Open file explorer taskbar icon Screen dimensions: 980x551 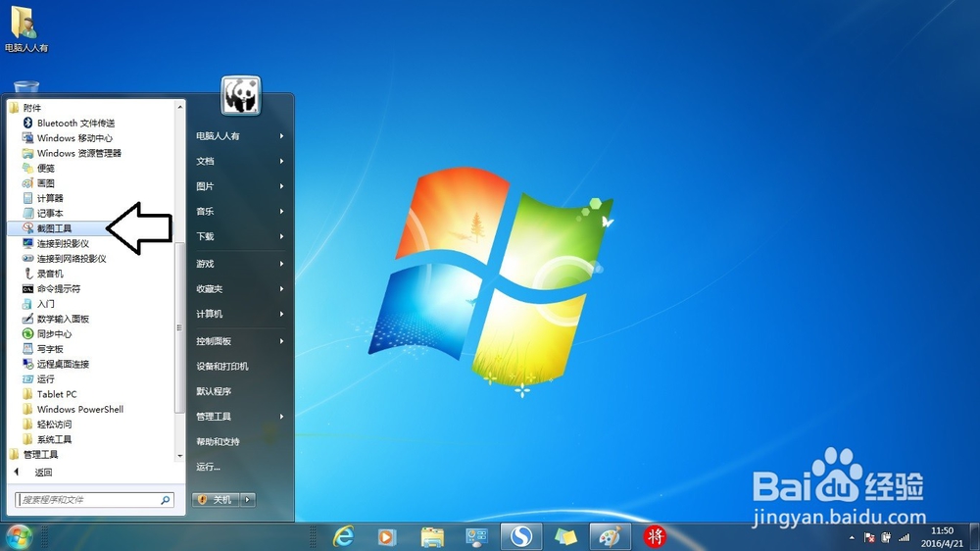[x=432, y=536]
